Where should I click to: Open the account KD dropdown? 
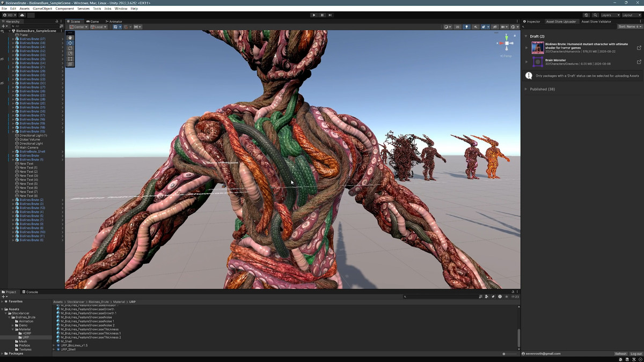tap(10, 15)
